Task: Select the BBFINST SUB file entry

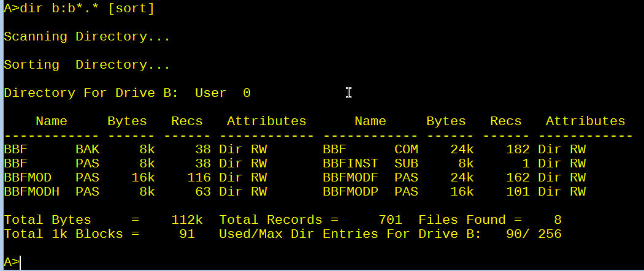Action: click(370, 164)
